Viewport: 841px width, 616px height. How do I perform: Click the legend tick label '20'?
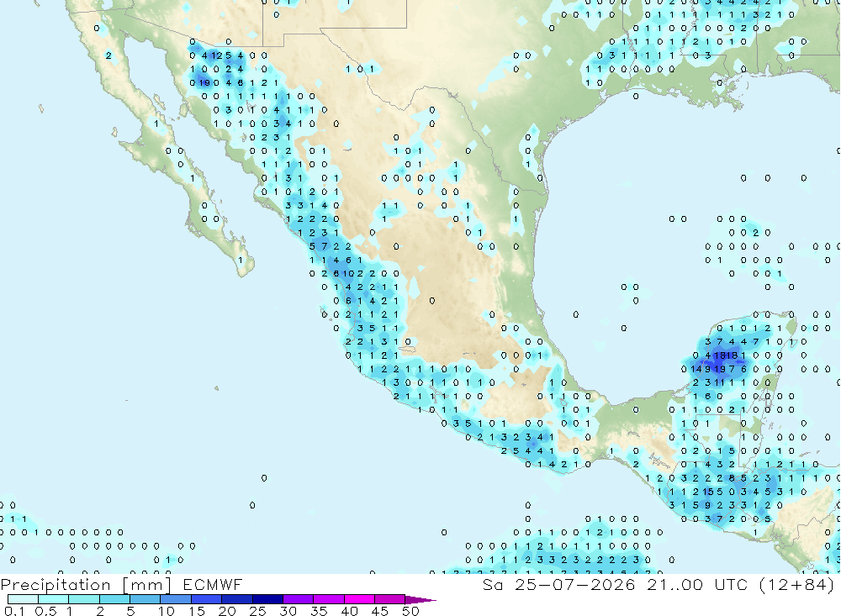[227, 611]
